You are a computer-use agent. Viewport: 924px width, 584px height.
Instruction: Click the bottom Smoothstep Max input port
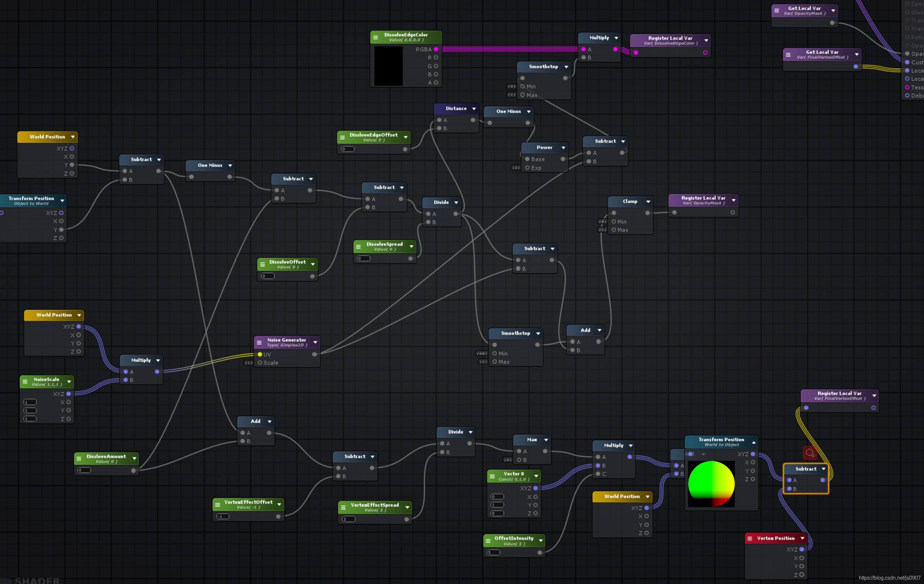pyautogui.click(x=495, y=362)
